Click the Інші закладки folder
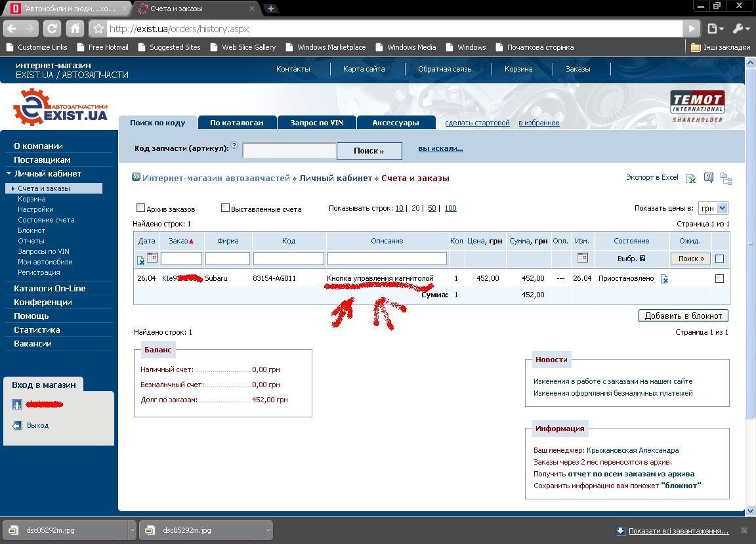The height and width of the screenshot is (544, 756). [x=721, y=47]
